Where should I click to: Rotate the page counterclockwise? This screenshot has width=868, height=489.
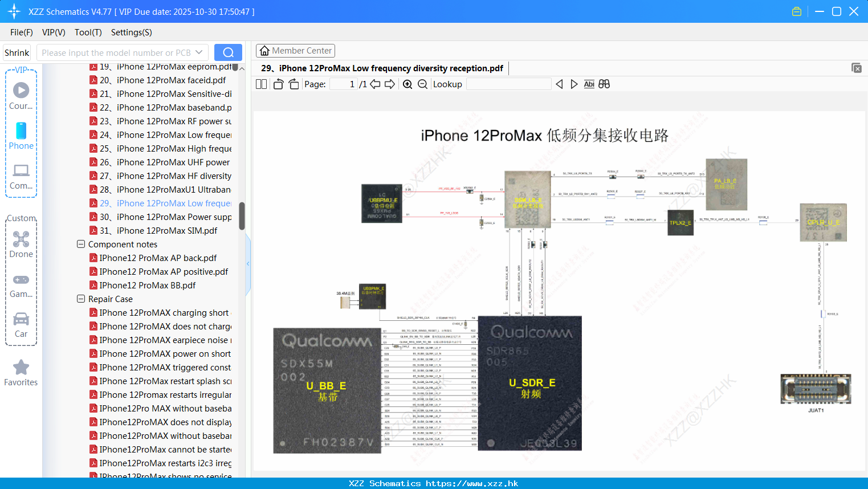(278, 84)
